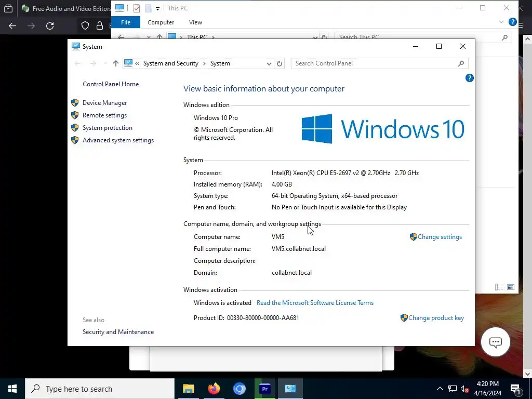Image resolution: width=532 pixels, height=399 pixels.
Task: Select the Free Audio and Video Editors tab
Action: click(x=65, y=8)
